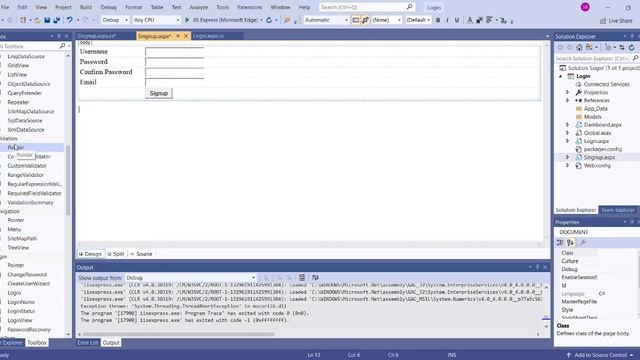Open the Automatic target rule dropdown
The width and height of the screenshot is (640, 360).
pos(326,20)
